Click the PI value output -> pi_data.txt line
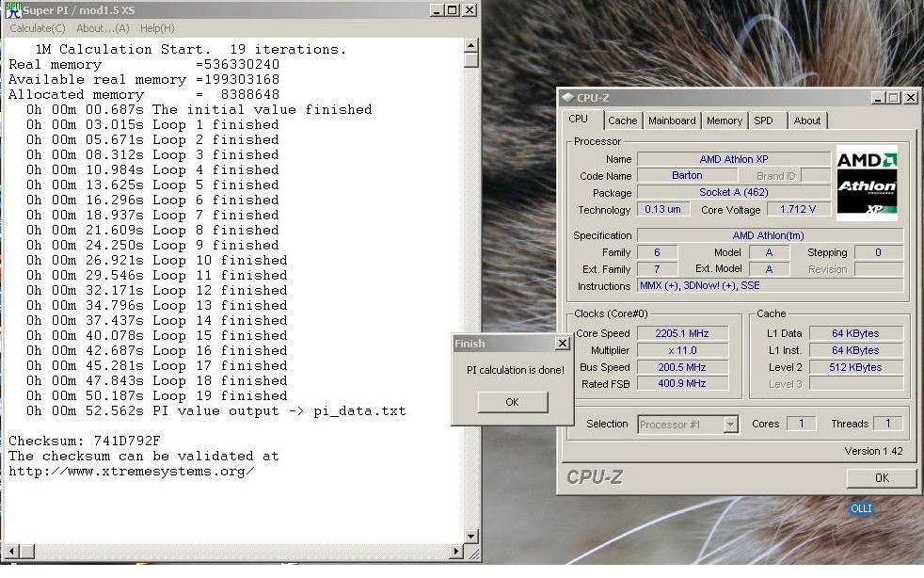This screenshot has height=578, width=924. click(215, 411)
